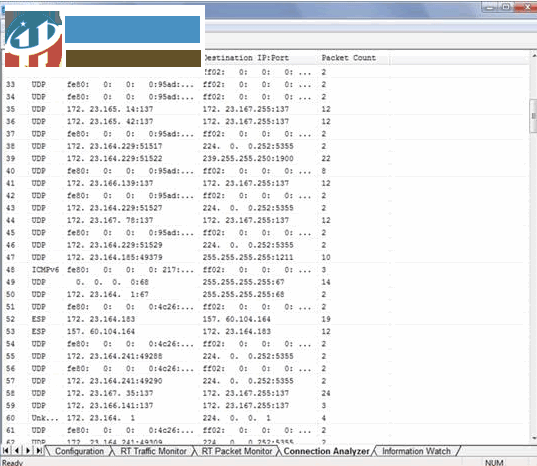Select ESP row 52 source 172.23.164.183
The height and width of the screenshot is (466, 537).
[x=101, y=319]
